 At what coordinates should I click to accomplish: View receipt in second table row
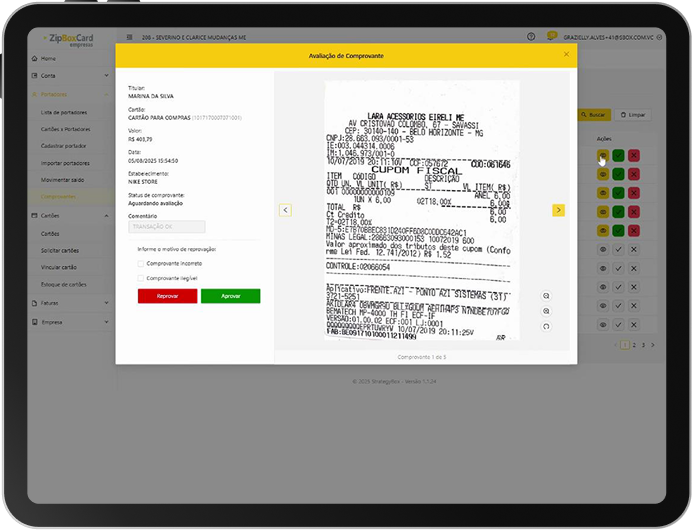(x=602, y=174)
